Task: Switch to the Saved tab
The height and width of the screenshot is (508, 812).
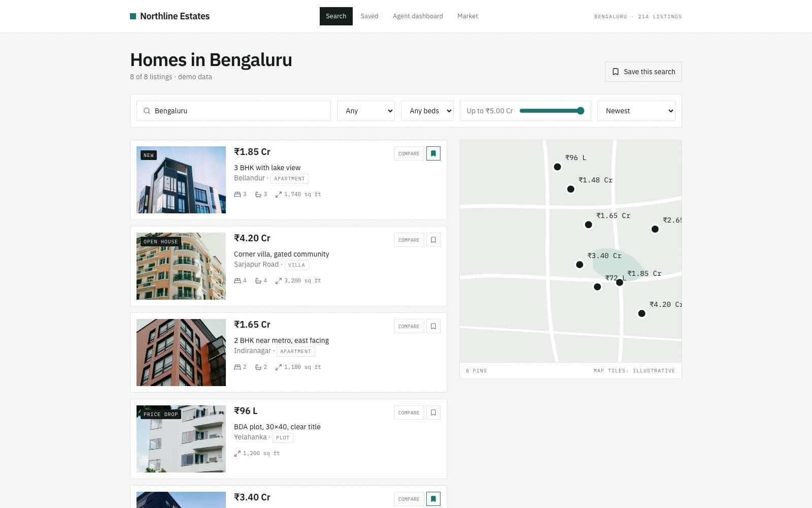Action: tap(369, 16)
